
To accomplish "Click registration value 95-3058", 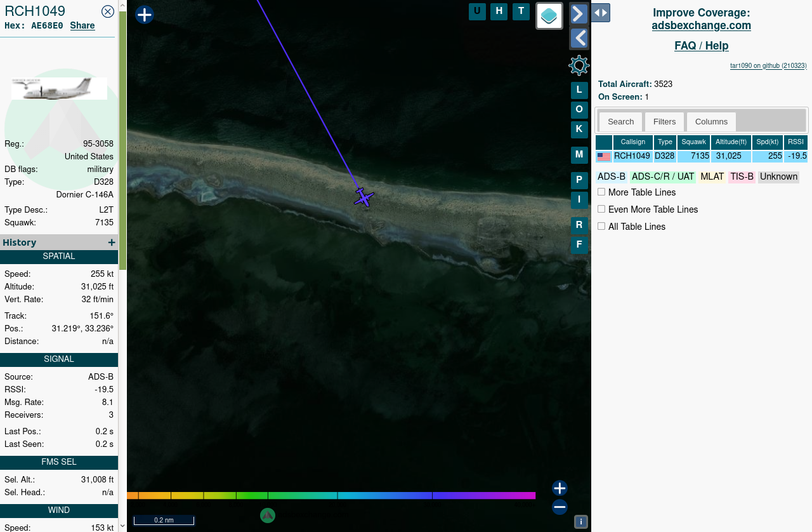I will [98, 144].
